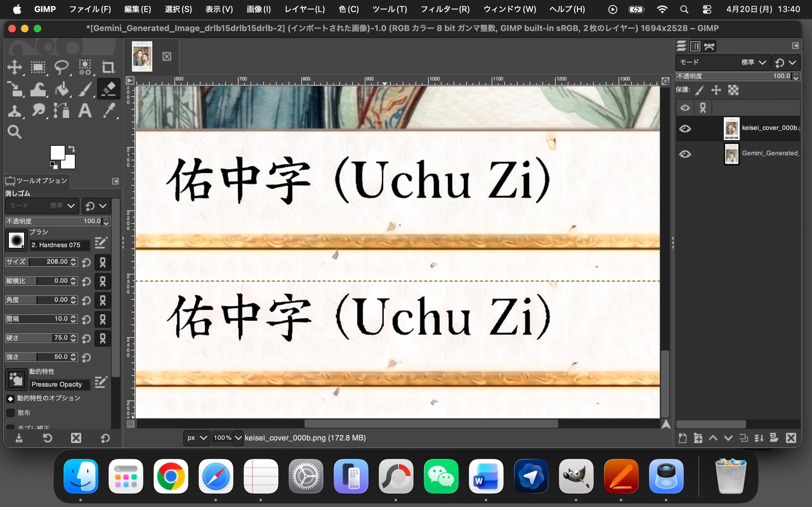Select the Rectangle Select tool
812x507 pixels.
pos(38,67)
